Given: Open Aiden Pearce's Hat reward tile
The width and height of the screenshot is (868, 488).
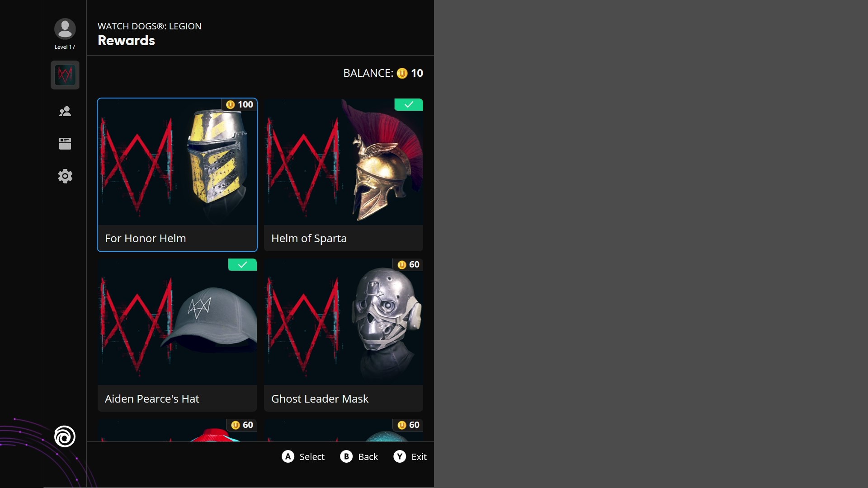Looking at the screenshot, I should [177, 335].
